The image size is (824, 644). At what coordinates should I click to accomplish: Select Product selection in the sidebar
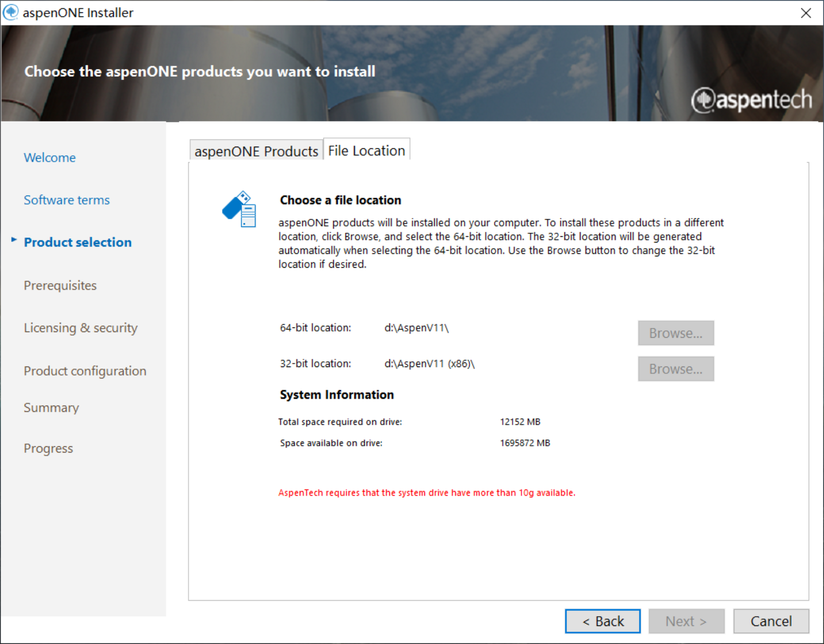pos(78,242)
